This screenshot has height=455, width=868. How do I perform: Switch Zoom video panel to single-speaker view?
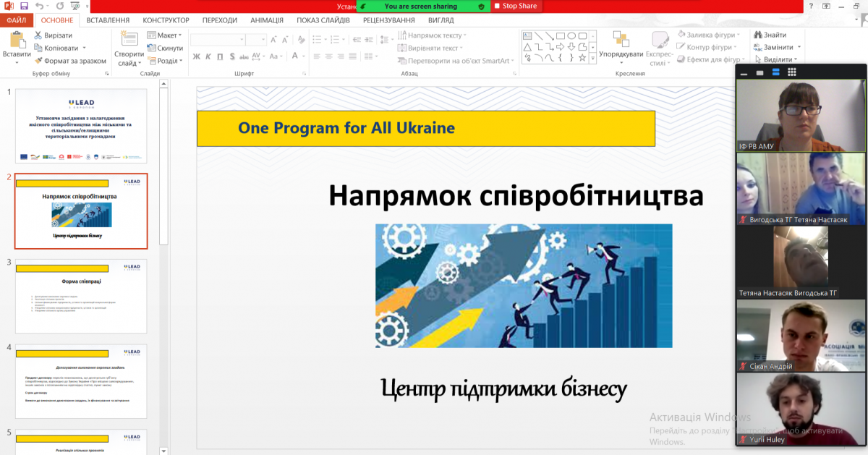click(x=759, y=72)
